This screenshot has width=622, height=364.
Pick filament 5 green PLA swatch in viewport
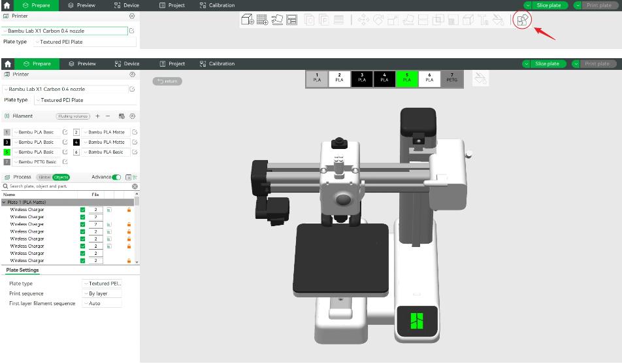[406, 77]
